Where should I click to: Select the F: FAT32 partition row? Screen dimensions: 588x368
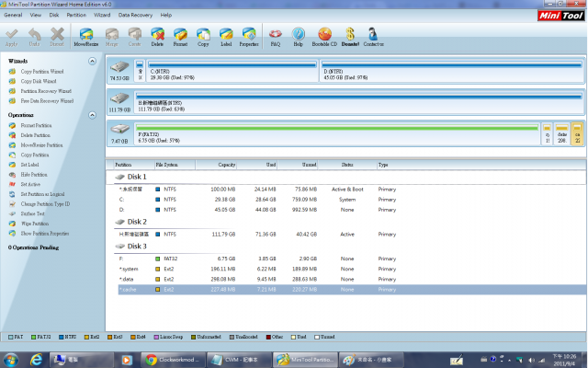pos(352,259)
